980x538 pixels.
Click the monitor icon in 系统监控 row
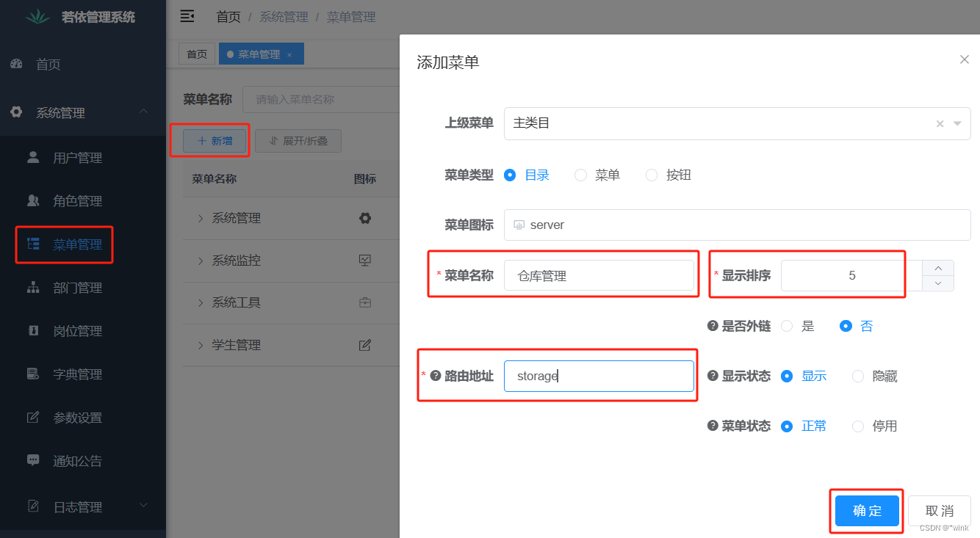point(365,260)
